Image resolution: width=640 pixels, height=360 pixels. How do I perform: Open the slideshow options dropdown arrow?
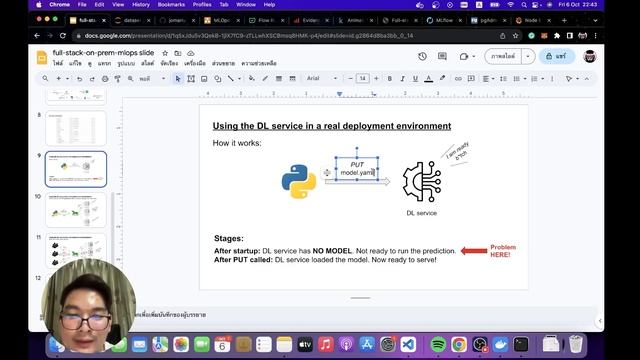tap(528, 56)
